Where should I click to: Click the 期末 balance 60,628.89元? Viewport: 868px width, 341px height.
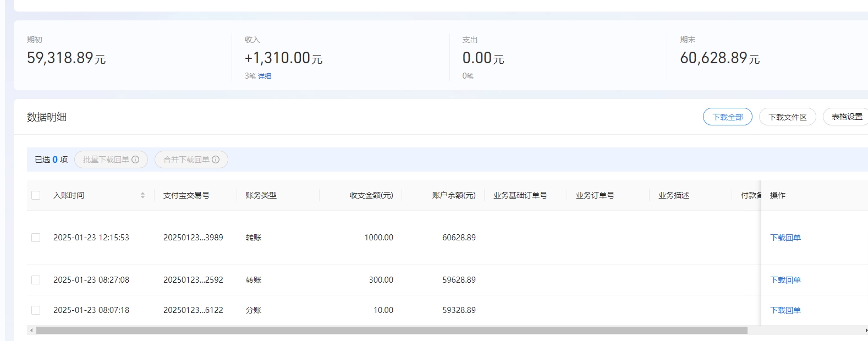[719, 58]
